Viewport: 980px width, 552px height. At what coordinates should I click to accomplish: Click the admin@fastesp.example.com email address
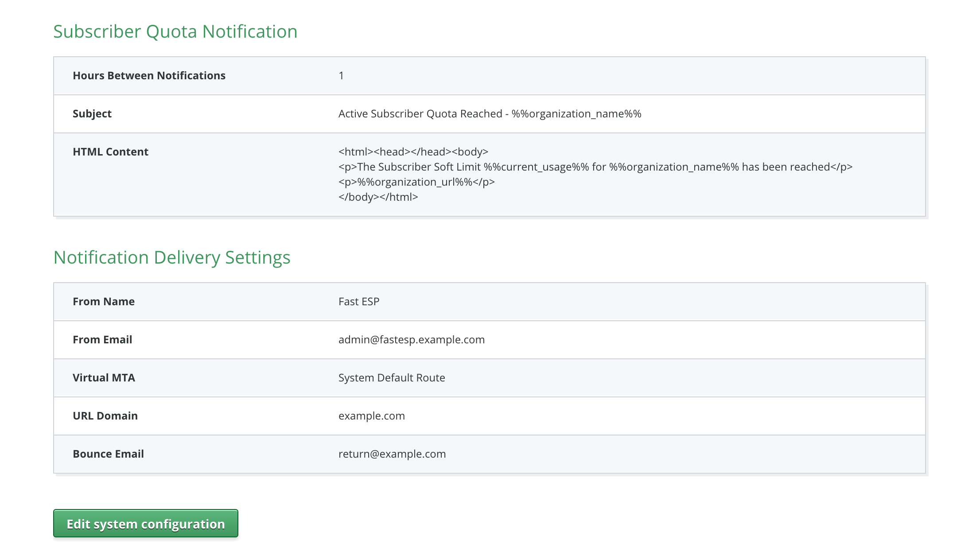click(411, 340)
